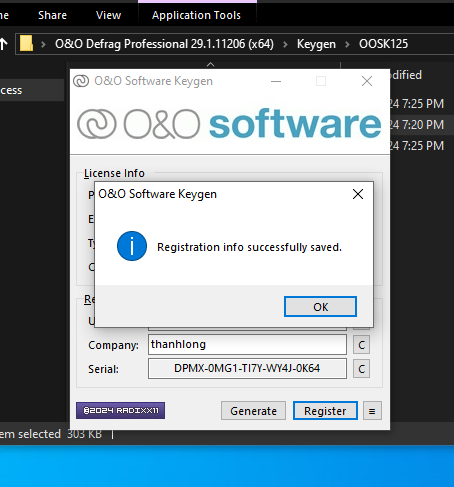Click the Register button

pyautogui.click(x=325, y=411)
